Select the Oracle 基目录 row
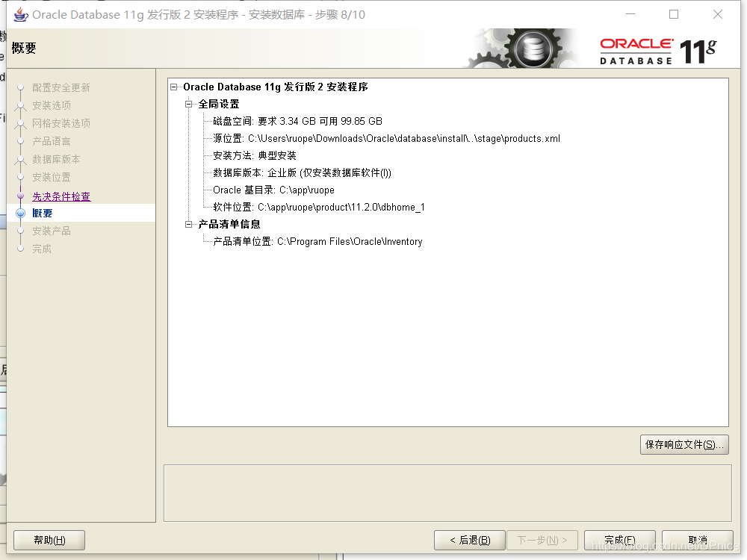Viewport: 747px width, 560px height. click(273, 190)
